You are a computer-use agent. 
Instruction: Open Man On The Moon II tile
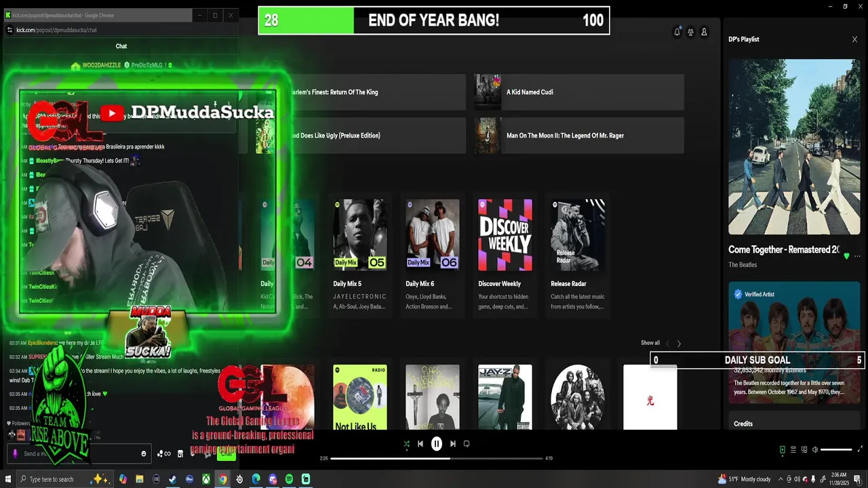(579, 136)
